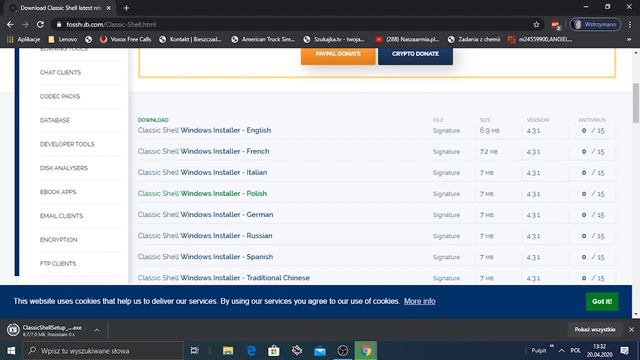
Task: Select the EMAIL CLIENTS category
Action: 61,216
